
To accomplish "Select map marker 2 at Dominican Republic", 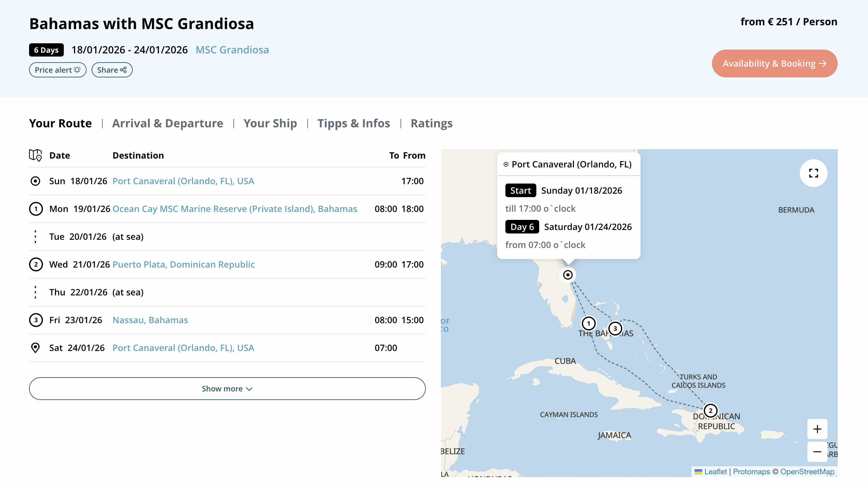I will (710, 410).
